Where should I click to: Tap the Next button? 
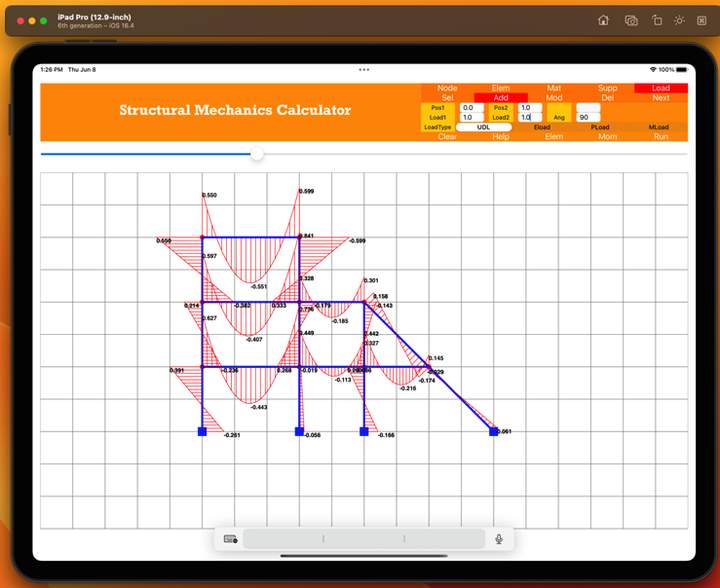tap(661, 98)
